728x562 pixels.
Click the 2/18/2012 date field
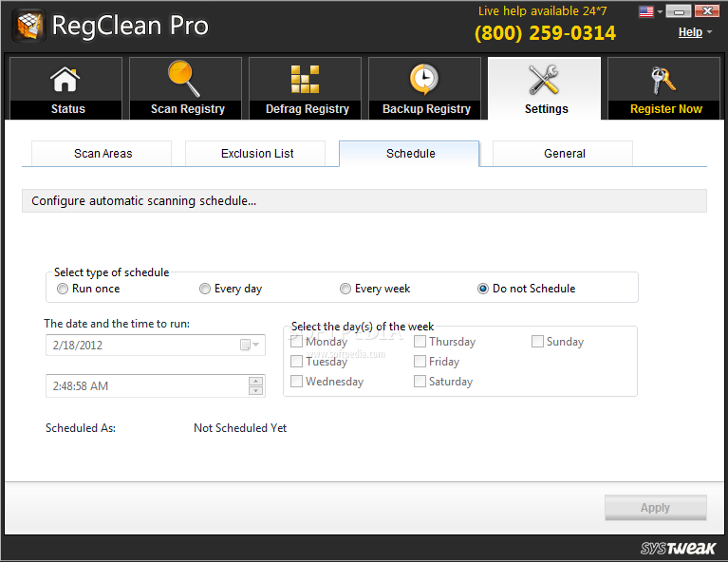156,346
